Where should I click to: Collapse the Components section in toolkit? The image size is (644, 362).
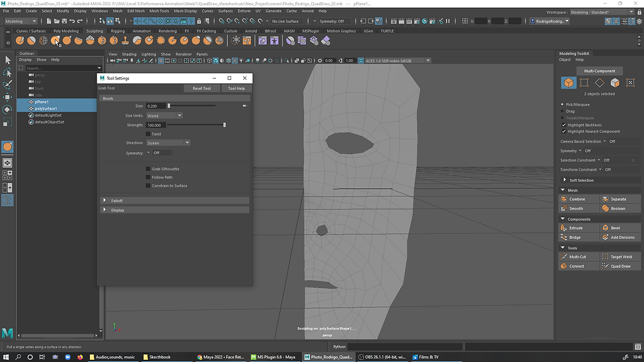click(x=563, y=219)
